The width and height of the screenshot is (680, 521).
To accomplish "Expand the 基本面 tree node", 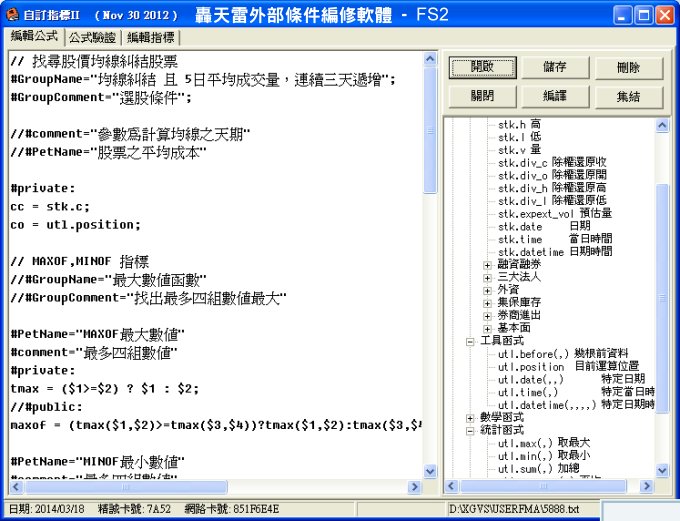I will click(x=487, y=329).
